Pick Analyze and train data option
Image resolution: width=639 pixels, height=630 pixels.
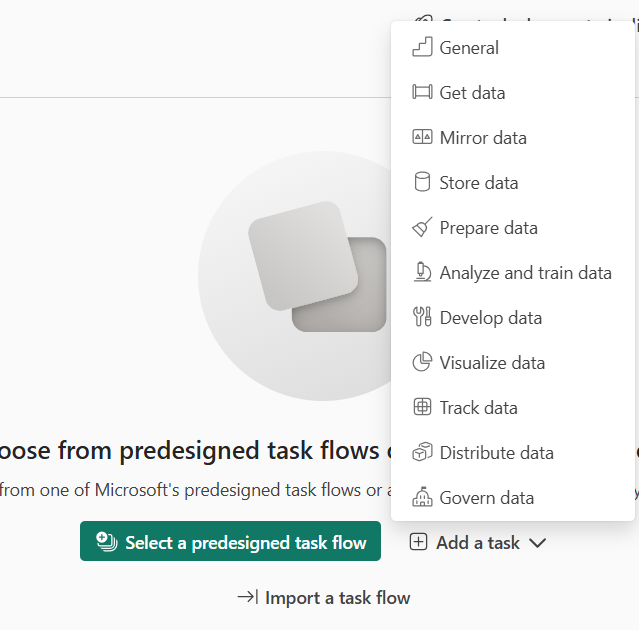tap(525, 272)
